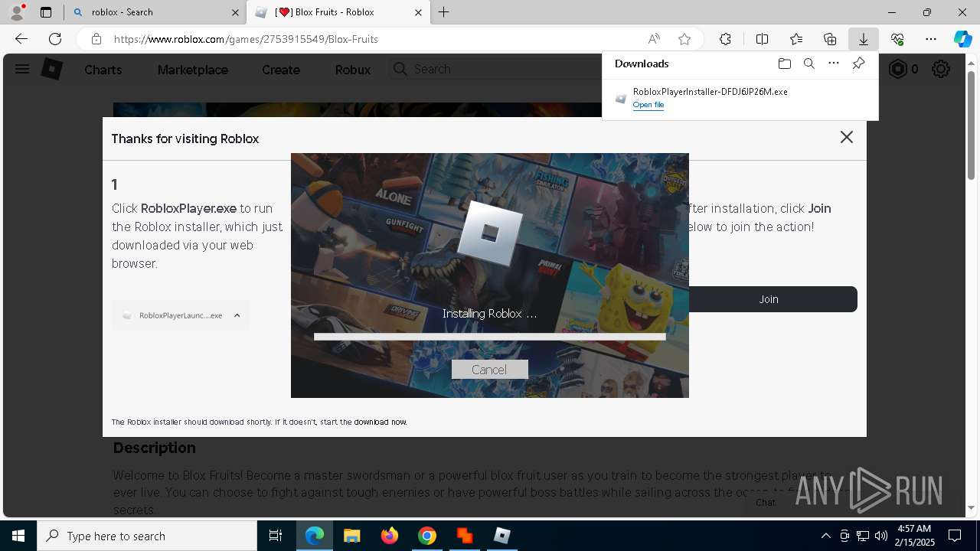
Task: Open the Favorites list
Action: tap(796, 39)
